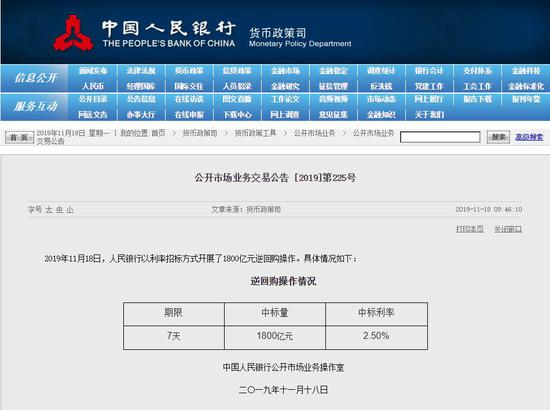
Task: Select the 公告信息 menu item
Action: click(x=141, y=99)
